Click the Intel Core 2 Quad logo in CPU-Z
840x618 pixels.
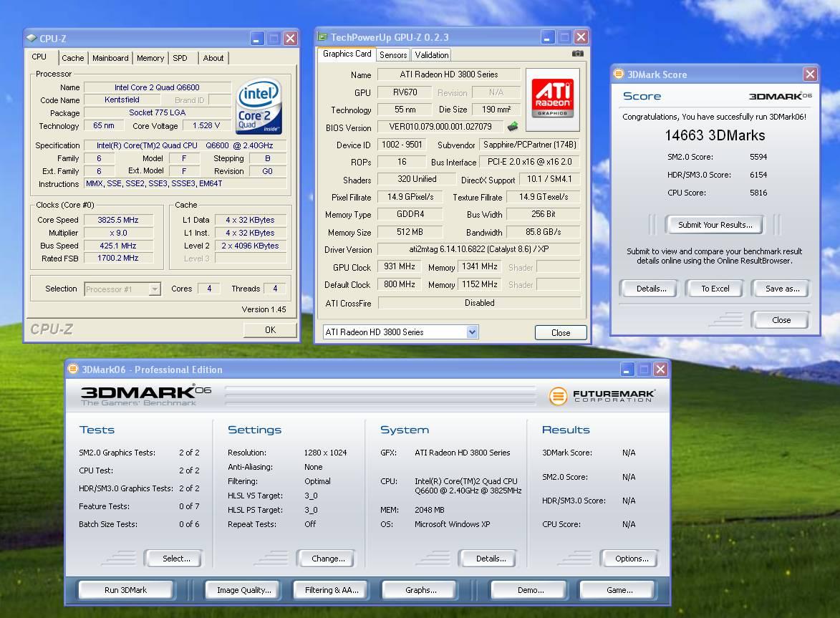259,107
